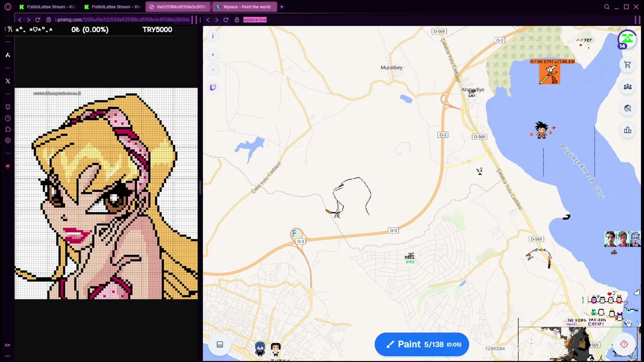Open a new browser tab with plus
Image resolution: width=644 pixels, height=362 pixels.
click(282, 7)
